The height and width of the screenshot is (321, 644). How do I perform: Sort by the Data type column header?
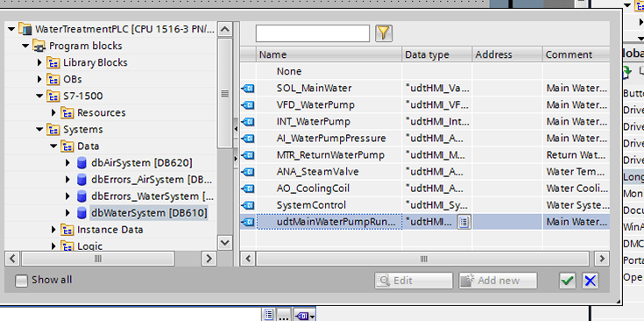point(436,54)
